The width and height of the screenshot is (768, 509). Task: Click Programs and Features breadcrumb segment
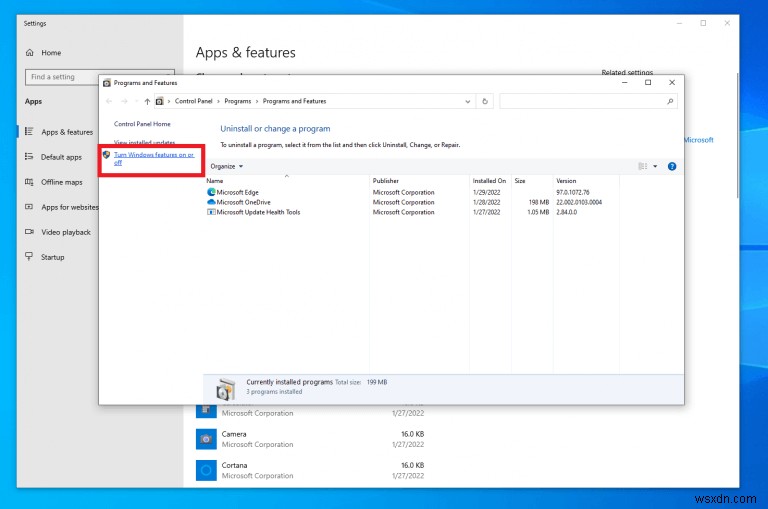tap(294, 101)
